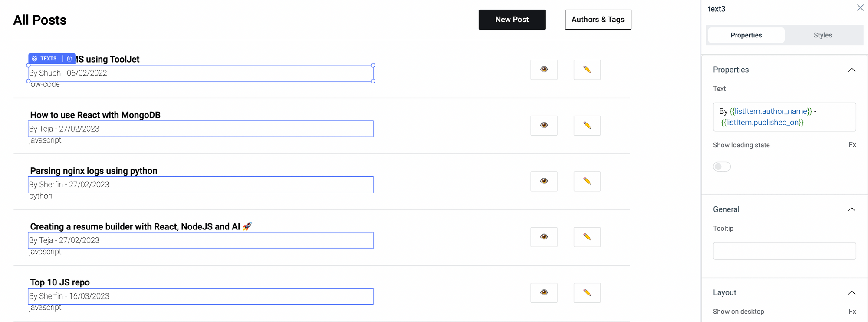Select the Properties tab

(x=746, y=35)
